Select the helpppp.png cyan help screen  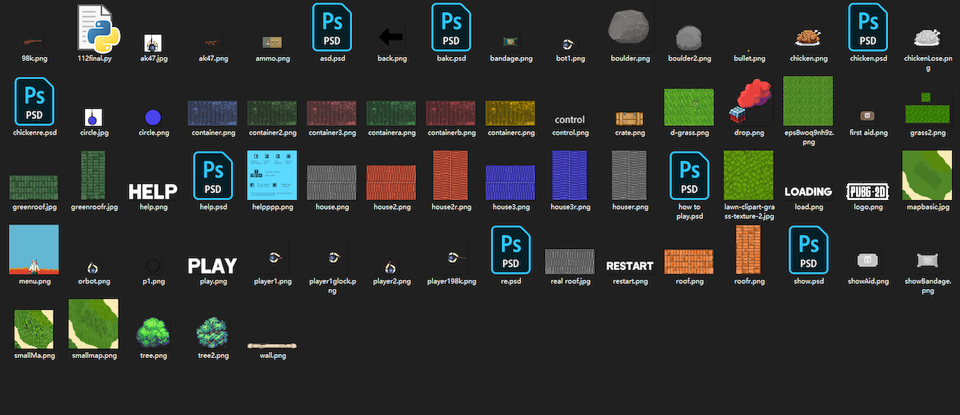point(272,175)
